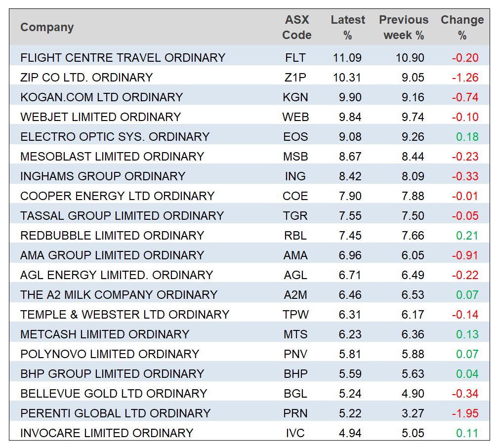Click MESOBLAST LIMITED ORDINARY entry
The height and width of the screenshot is (448, 499).
tap(112, 157)
